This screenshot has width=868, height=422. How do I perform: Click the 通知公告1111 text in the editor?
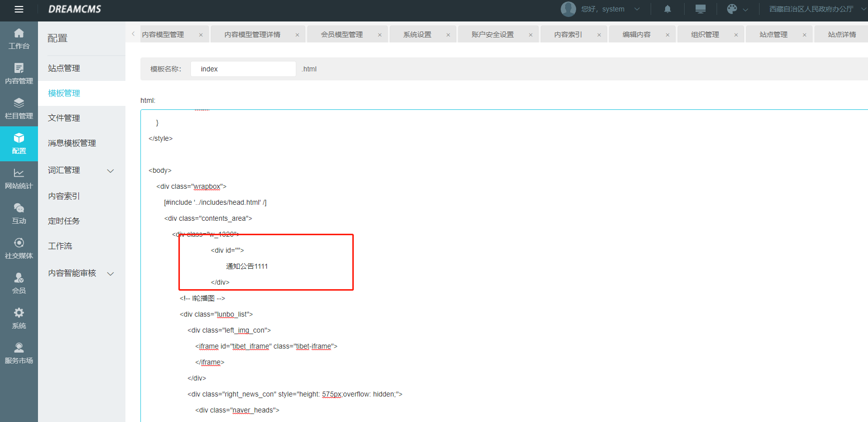click(x=247, y=266)
